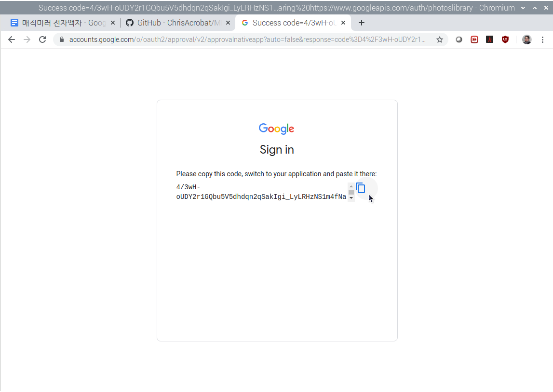Open the red fast-forward extension icon
Screen dimensions: 553x392
474,39
